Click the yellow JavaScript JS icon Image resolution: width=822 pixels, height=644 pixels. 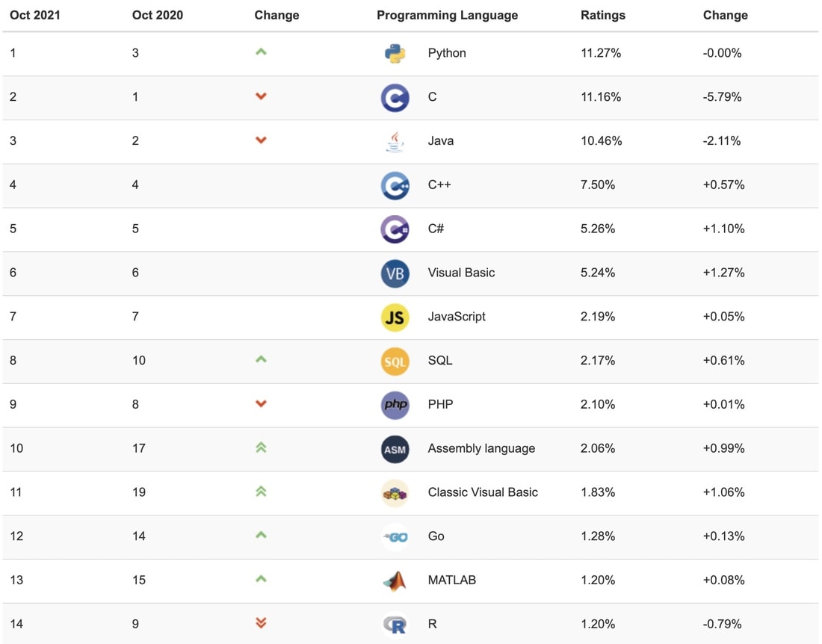coord(395,318)
